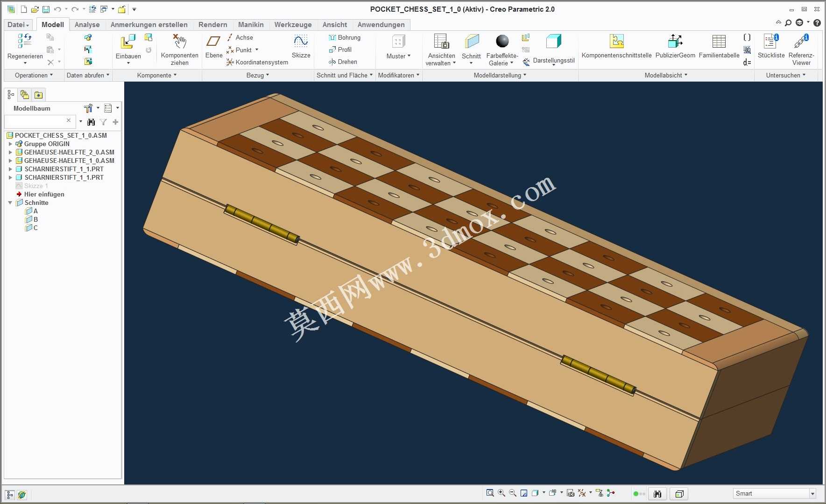Expand the Komponente group dropdown
Screen dimensions: 826x504
pyautogui.click(x=157, y=75)
